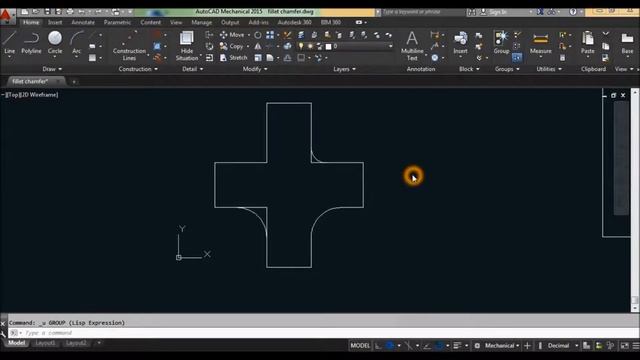Toggle MODEL space button in status bar
Viewport: 640px width, 360px height.
[360, 346]
